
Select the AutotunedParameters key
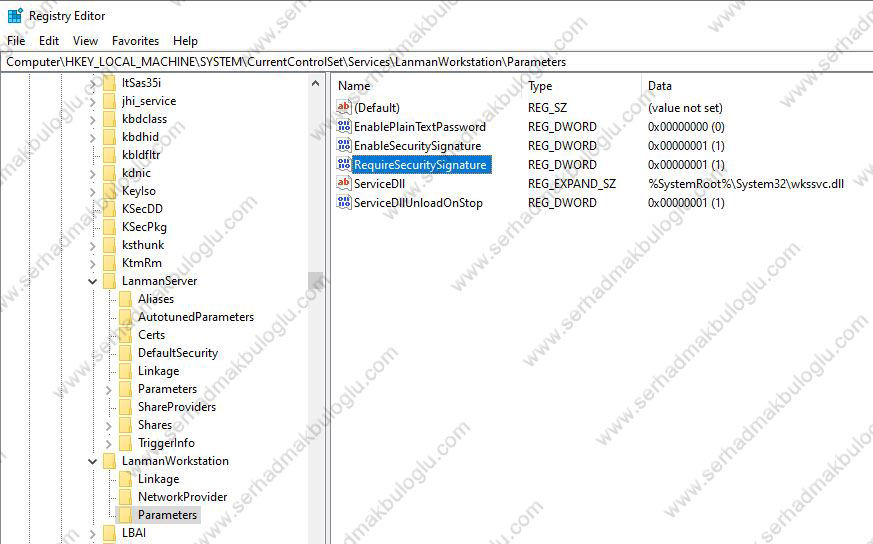195,317
